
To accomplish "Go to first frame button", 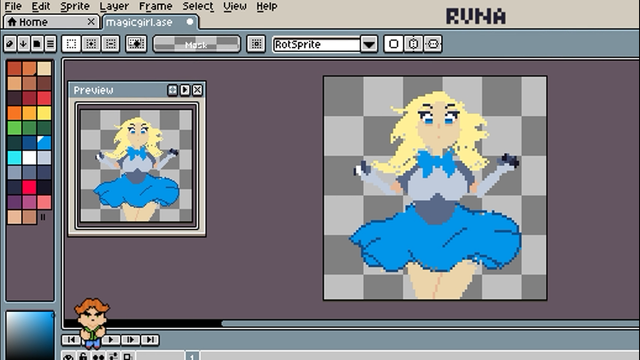I will 71,340.
